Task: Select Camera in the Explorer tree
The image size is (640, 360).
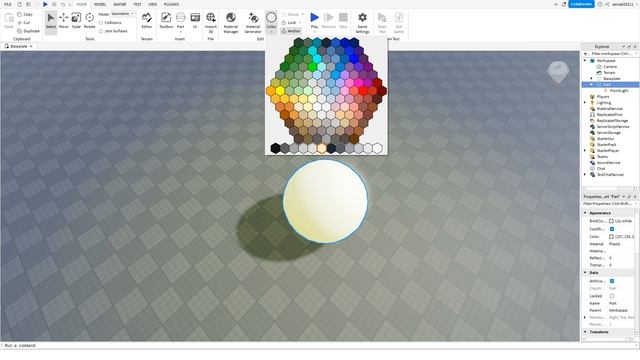Action: click(610, 67)
